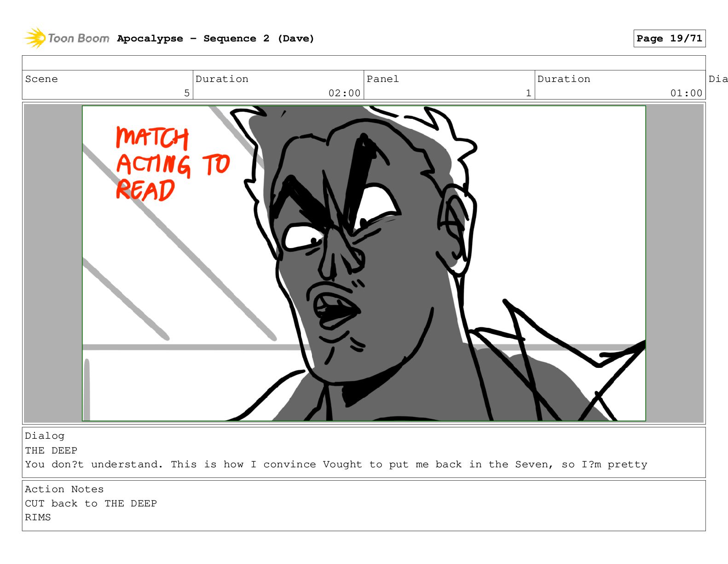The image size is (728, 564).
Task: Click the scene duration value '02:00'
Action: coord(344,93)
